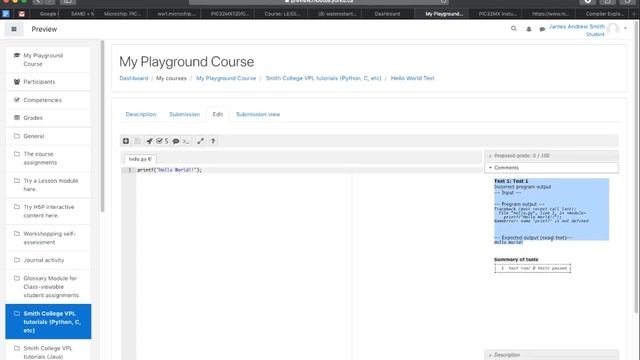Open Grades in sidebar
The width and height of the screenshot is (640, 360).
(48, 118)
